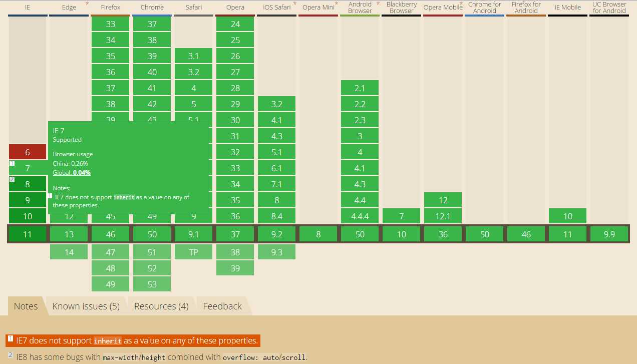This screenshot has width=637, height=364.
Task: Click the note 2 marker on IE 8 cell
Action: coord(12,179)
